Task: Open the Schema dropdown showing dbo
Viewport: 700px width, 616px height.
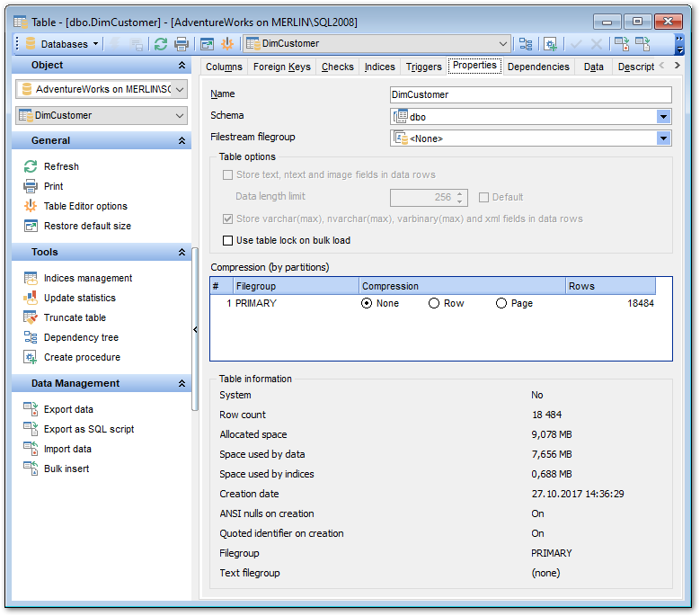Action: pos(663,116)
